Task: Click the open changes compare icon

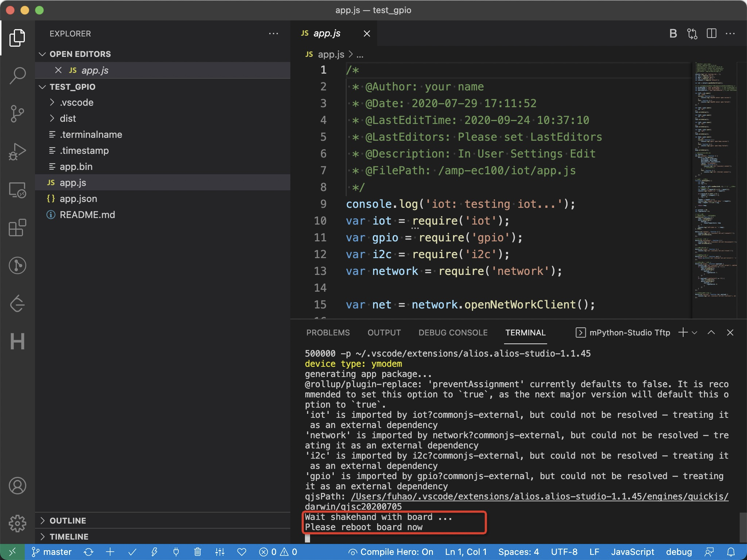Action: 692,34
